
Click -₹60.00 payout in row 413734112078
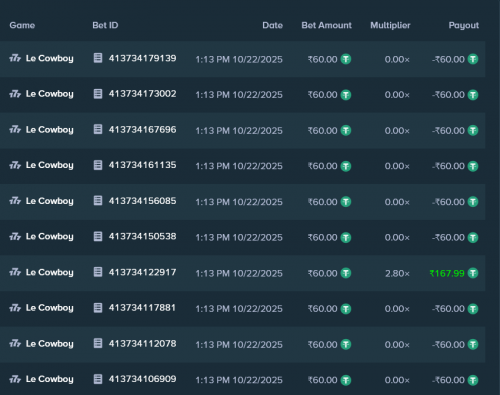pos(448,344)
